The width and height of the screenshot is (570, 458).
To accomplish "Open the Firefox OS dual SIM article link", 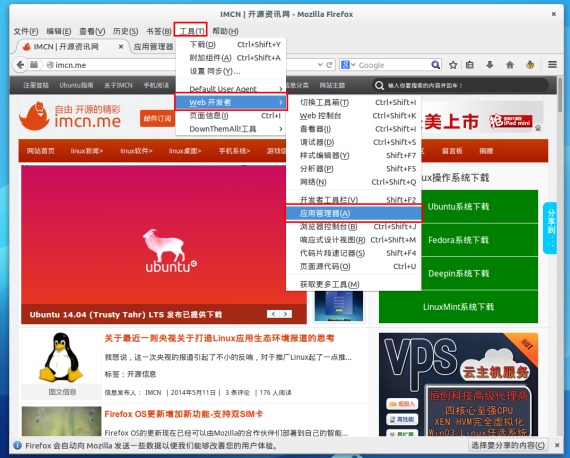I will click(184, 414).
